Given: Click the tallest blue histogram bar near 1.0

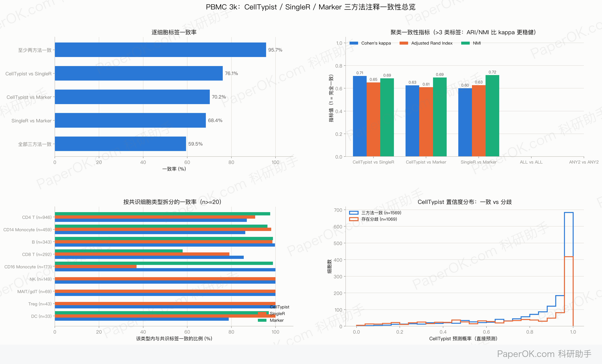Looking at the screenshot, I should click(569, 269).
